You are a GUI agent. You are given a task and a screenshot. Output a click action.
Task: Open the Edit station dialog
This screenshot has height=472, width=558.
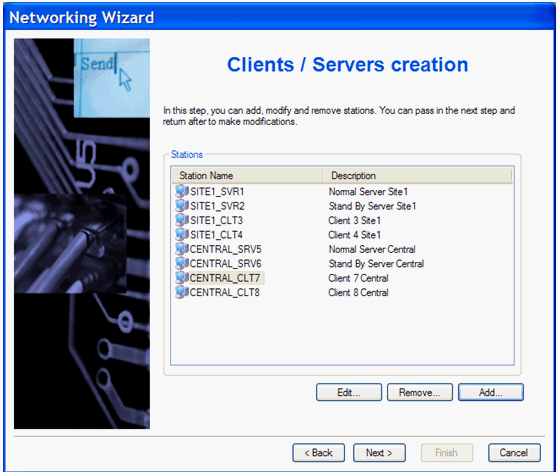click(x=349, y=392)
